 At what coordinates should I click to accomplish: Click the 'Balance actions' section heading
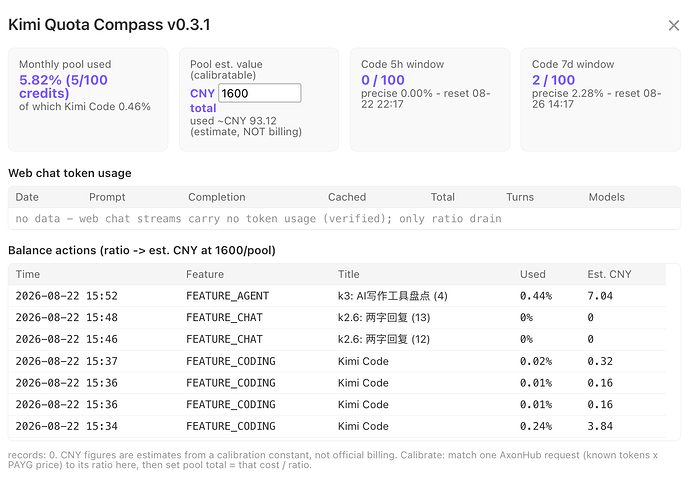(x=142, y=250)
